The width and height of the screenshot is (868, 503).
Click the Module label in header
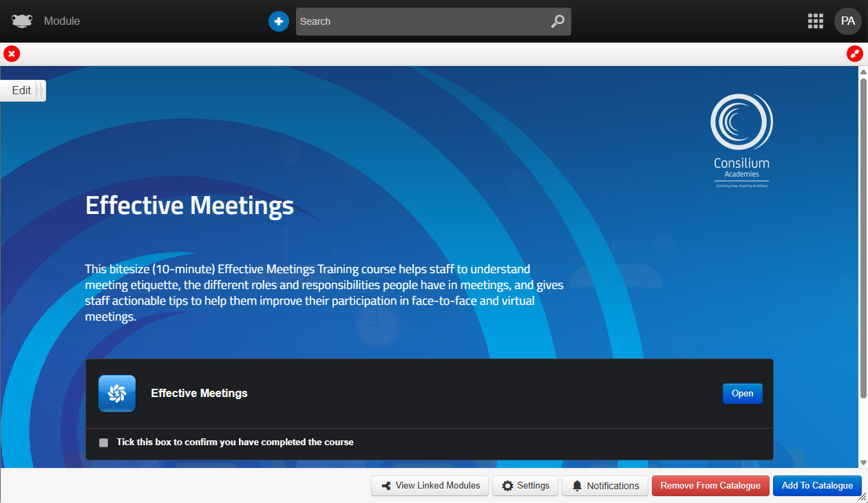62,21
